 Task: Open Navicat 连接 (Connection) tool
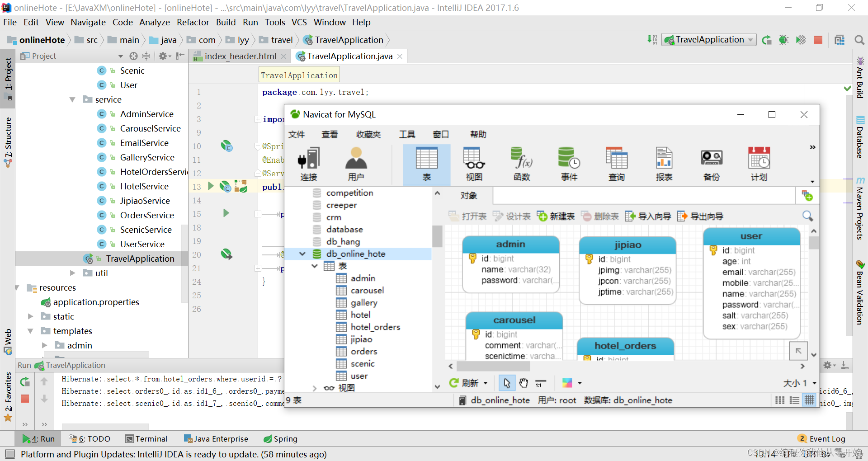point(309,164)
